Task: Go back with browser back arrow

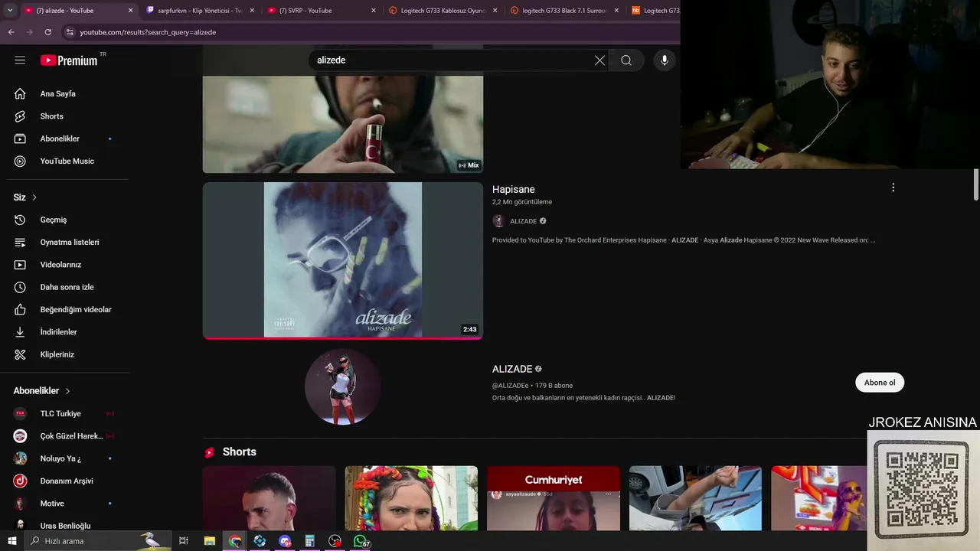Action: 11,32
